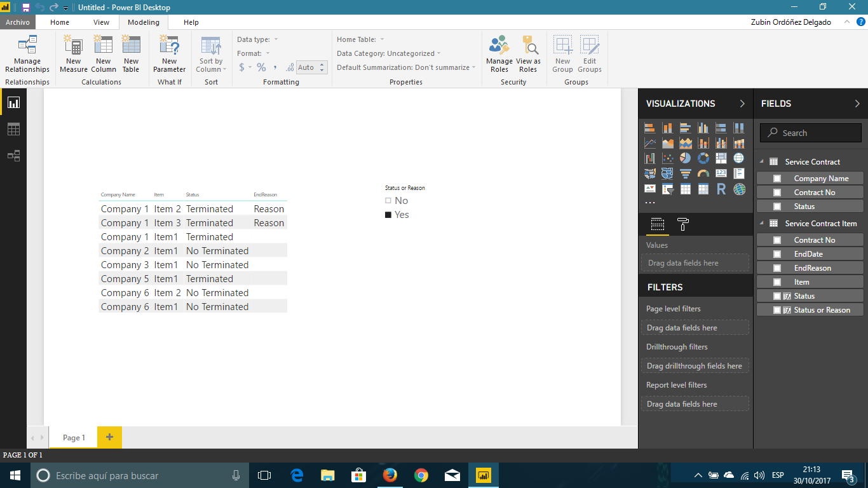The width and height of the screenshot is (868, 488).
Task: Collapse the Fields pane chevron
Action: click(857, 104)
